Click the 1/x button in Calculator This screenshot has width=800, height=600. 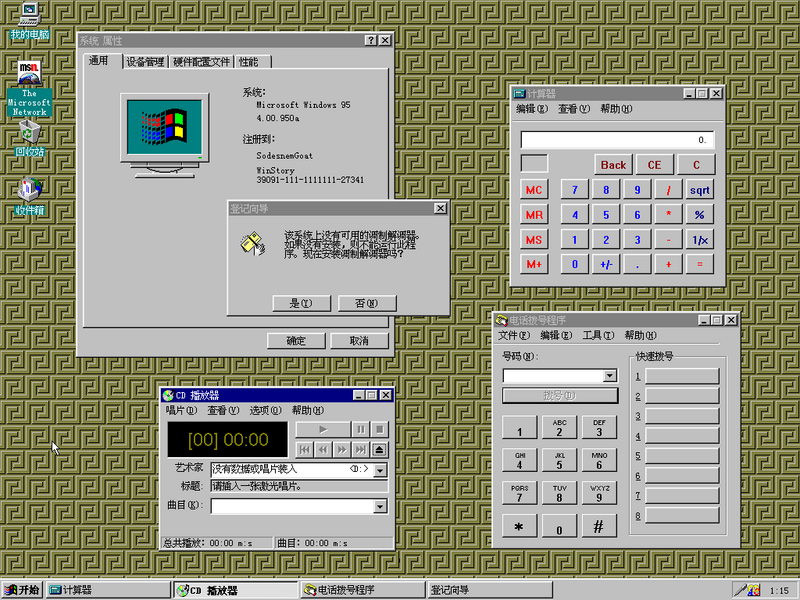pos(699,240)
